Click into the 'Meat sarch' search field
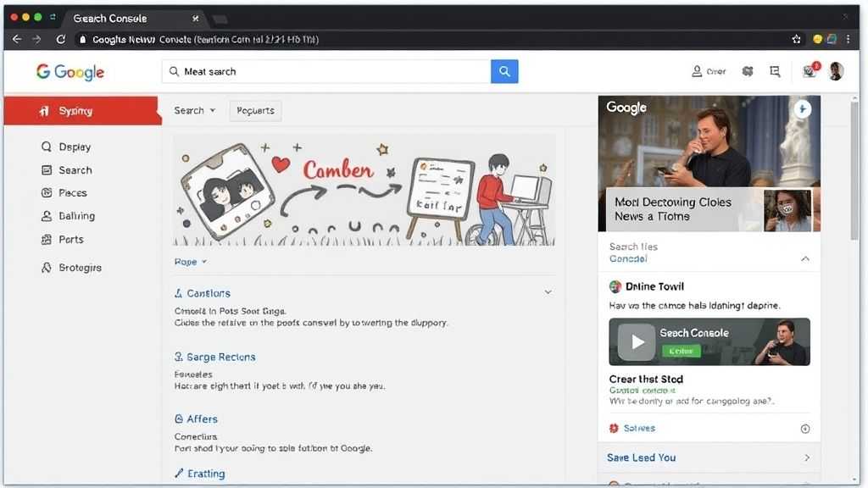This screenshot has height=488, width=868. tap(326, 71)
